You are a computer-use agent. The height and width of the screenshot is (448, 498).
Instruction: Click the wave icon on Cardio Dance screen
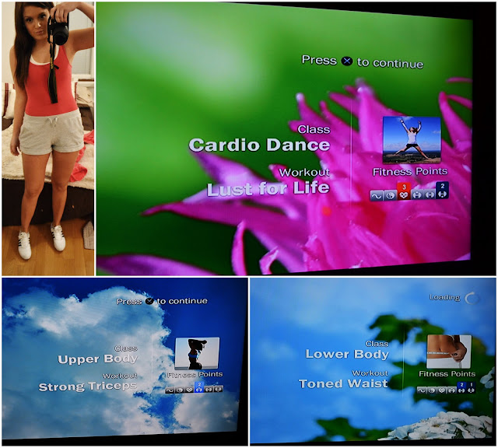click(x=377, y=195)
